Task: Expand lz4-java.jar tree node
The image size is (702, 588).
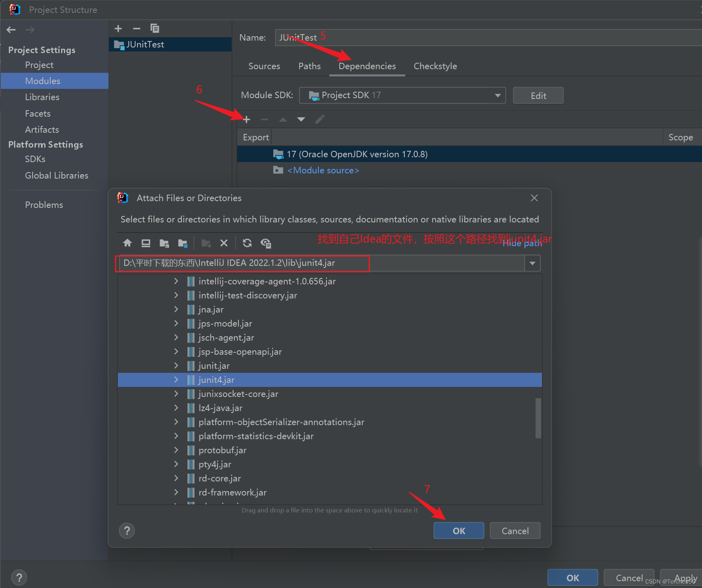Action: tap(176, 408)
